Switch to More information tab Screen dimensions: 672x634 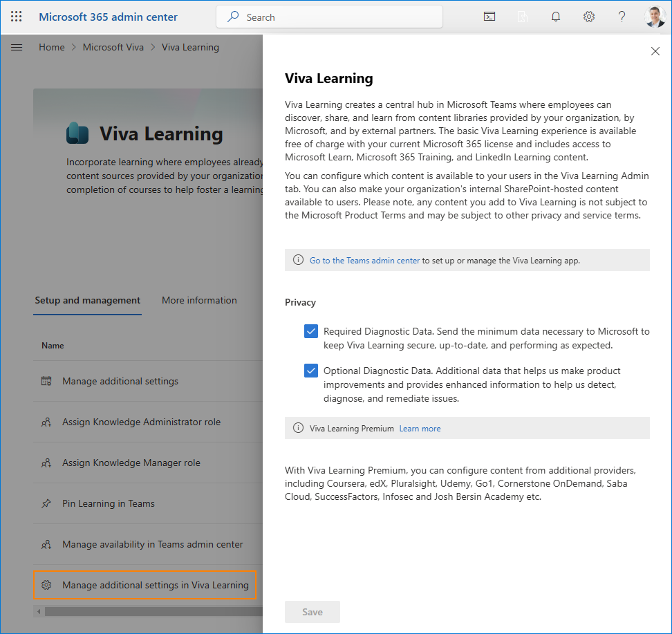[199, 301]
